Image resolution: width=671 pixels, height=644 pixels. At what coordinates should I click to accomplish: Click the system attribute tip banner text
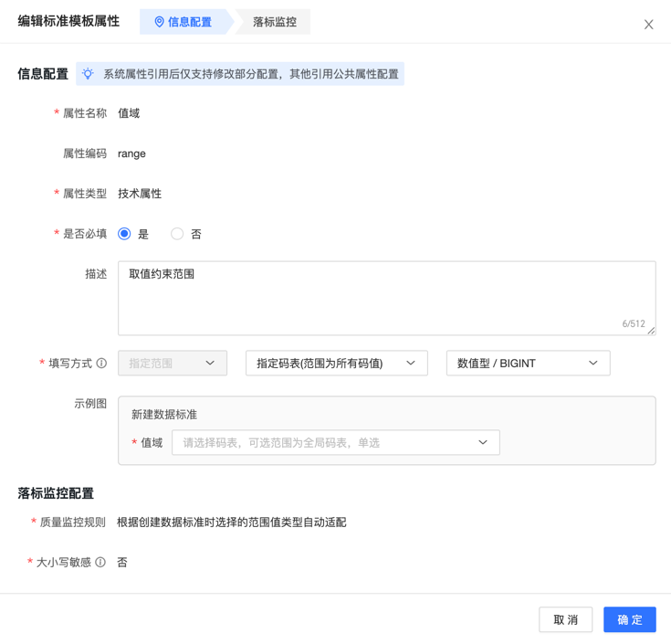[251, 74]
